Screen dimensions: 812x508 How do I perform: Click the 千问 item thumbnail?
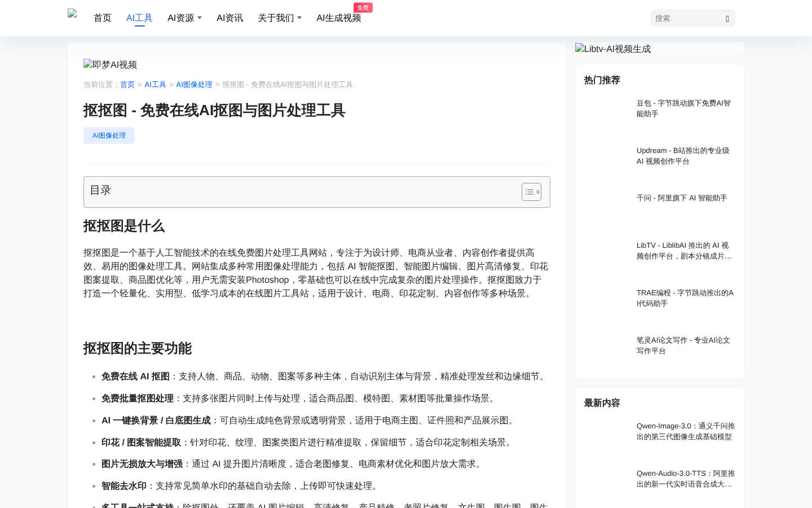pos(607,208)
